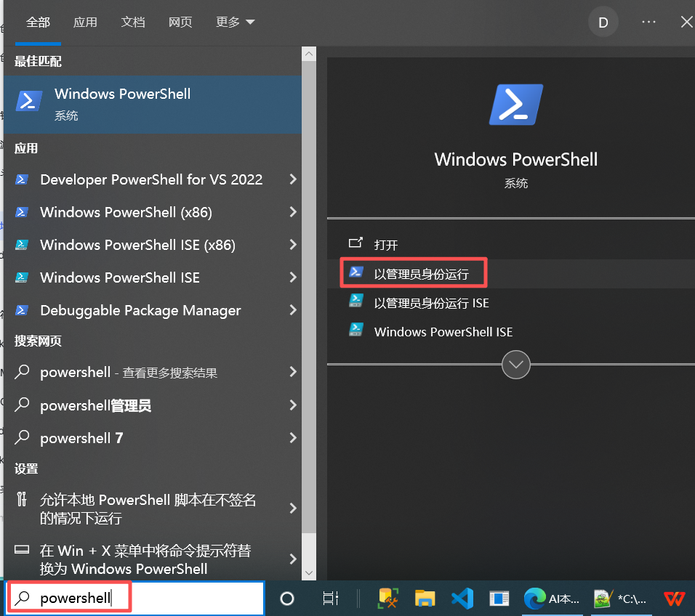Click Developer PowerShell for VS 2022 text
The image size is (695, 616).
pos(151,179)
